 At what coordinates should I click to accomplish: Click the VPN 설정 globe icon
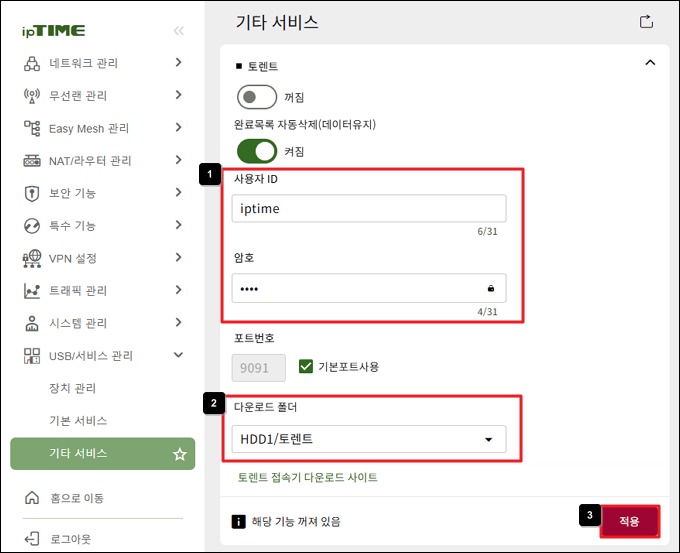(32, 259)
